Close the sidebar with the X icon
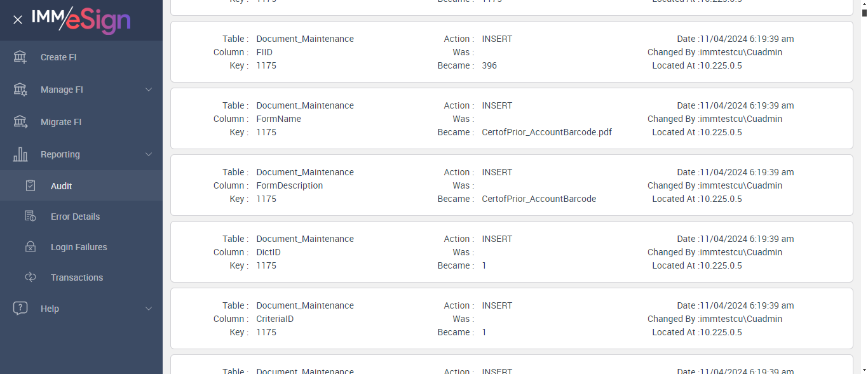868x374 pixels. click(18, 20)
